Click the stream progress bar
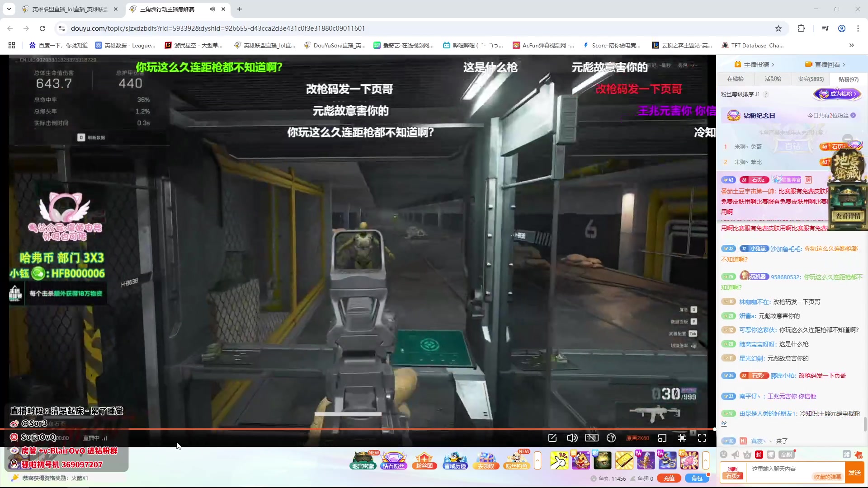This screenshot has height=488, width=868. pos(357,429)
